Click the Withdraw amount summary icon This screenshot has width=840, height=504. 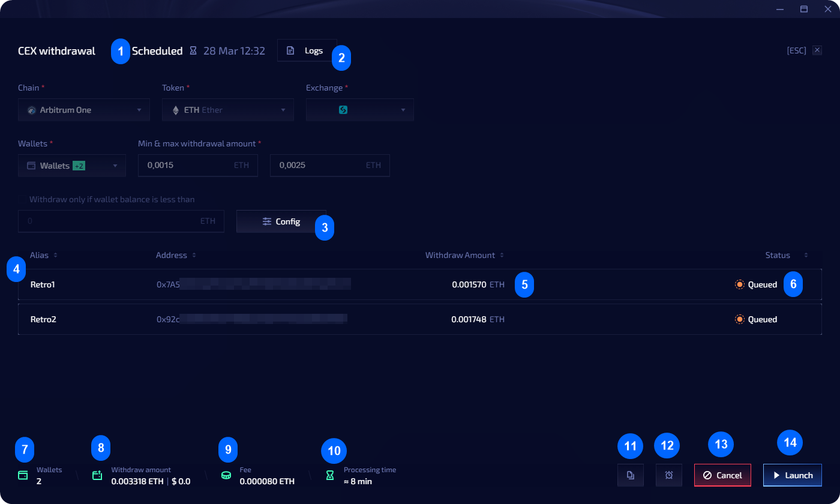coord(98,475)
